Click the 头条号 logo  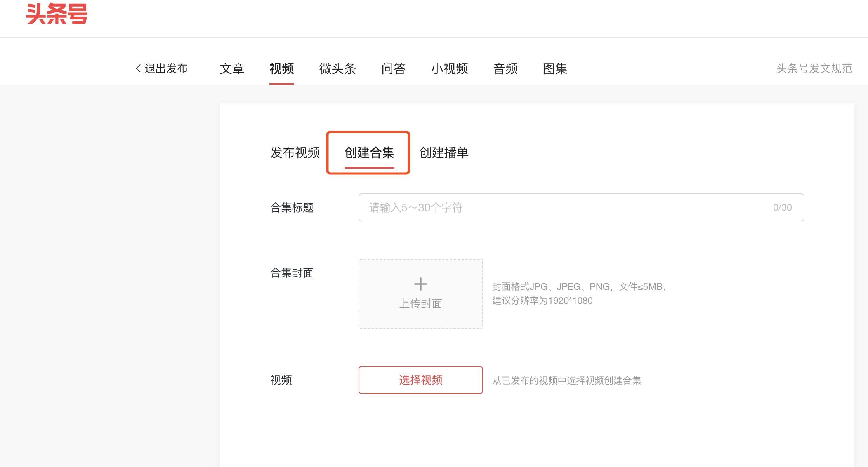click(57, 14)
